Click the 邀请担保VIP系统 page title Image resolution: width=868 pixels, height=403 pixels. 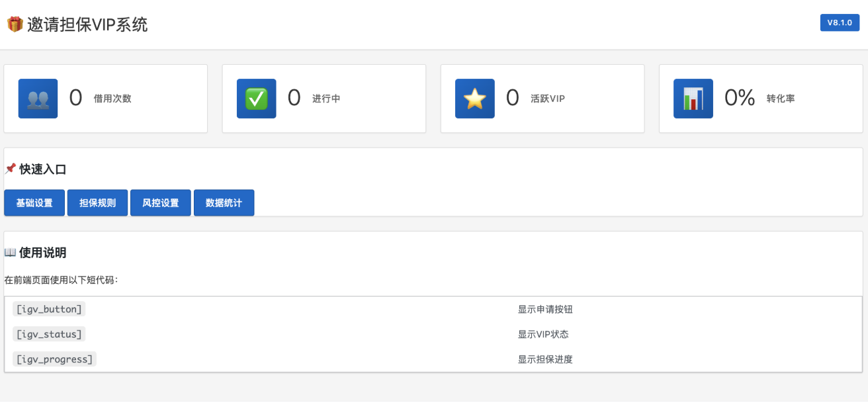pyautogui.click(x=87, y=24)
